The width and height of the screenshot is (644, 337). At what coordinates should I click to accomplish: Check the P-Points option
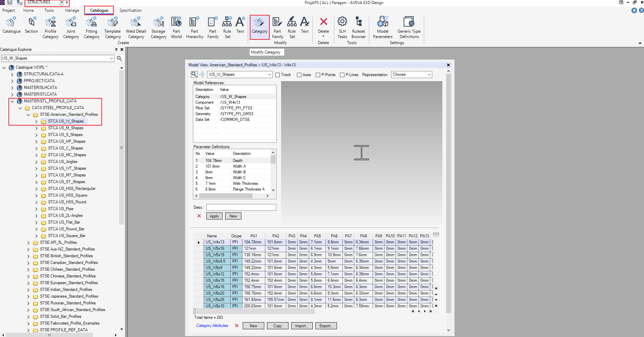tap(318, 75)
